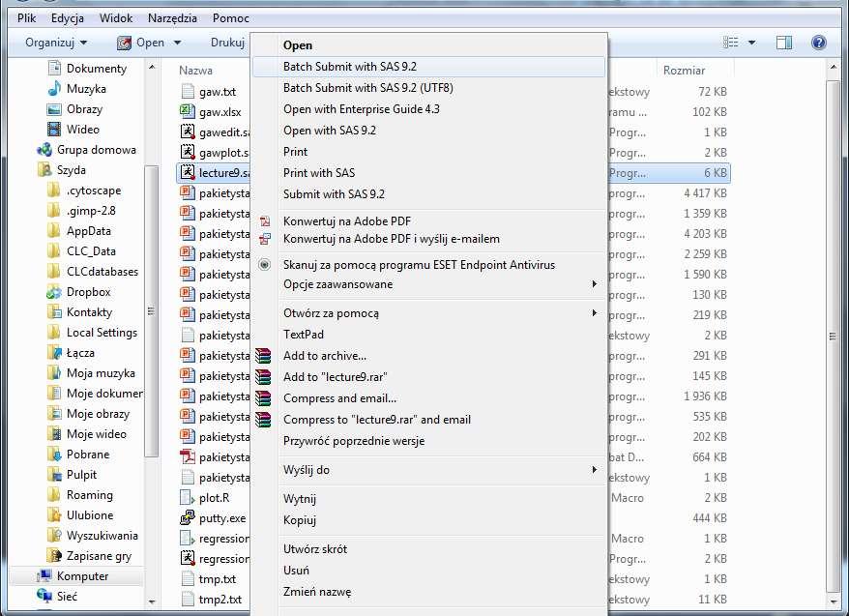The image size is (849, 616).
Task: Sort by the Rozmiar column header
Action: (x=684, y=71)
